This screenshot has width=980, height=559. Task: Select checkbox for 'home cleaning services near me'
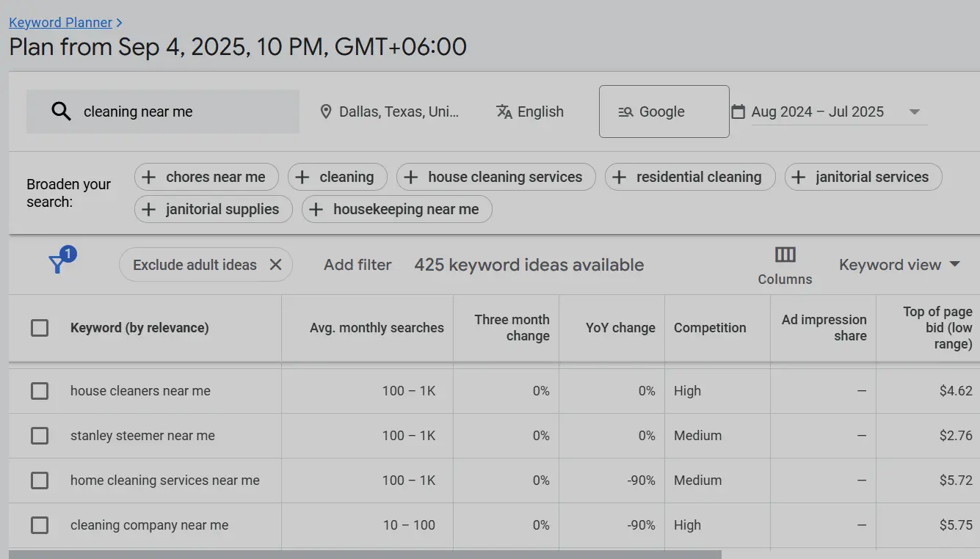[40, 481]
